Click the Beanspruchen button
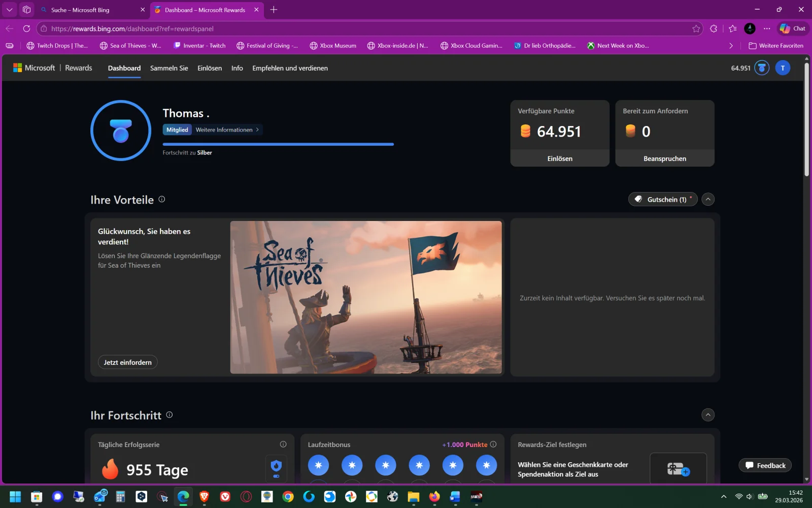The height and width of the screenshot is (508, 812). (x=665, y=158)
